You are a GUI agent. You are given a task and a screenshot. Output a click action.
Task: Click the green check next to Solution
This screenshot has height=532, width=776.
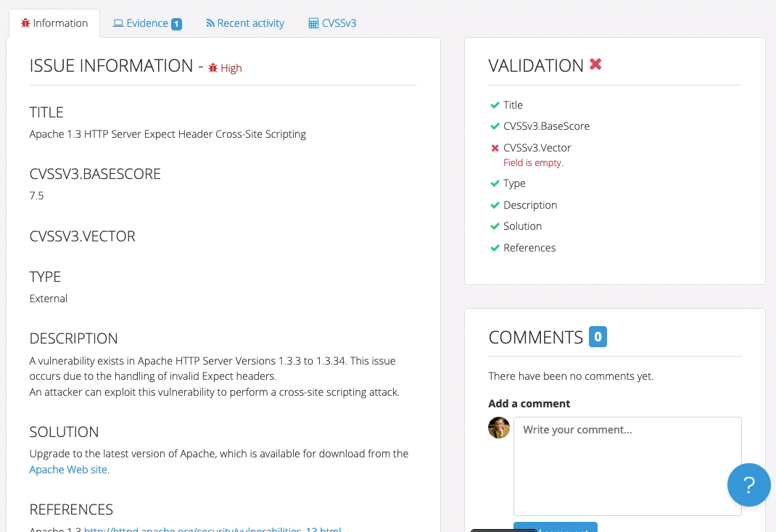(x=495, y=225)
